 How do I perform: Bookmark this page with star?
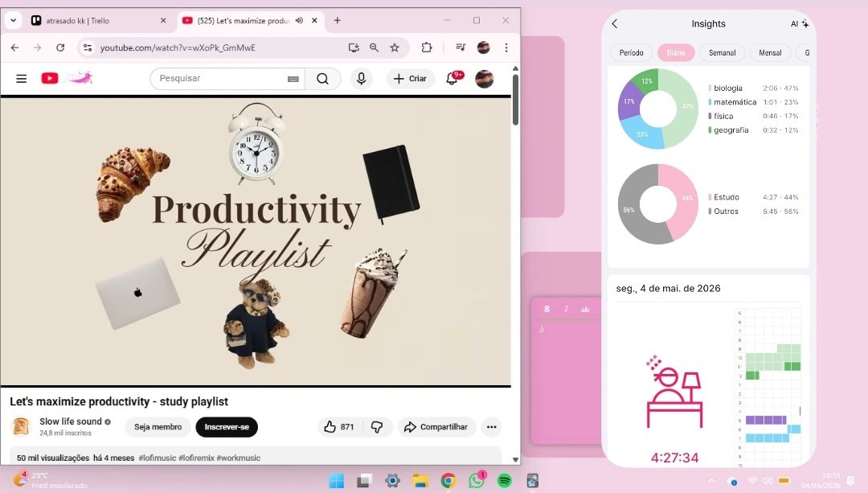(395, 47)
